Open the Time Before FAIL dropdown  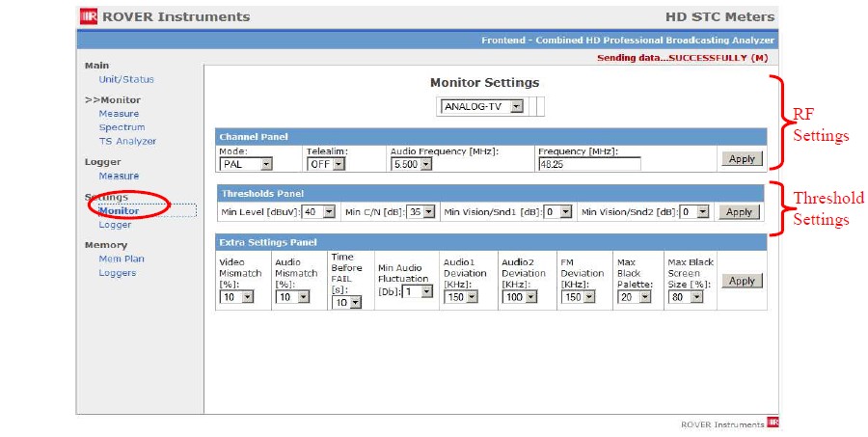point(347,302)
